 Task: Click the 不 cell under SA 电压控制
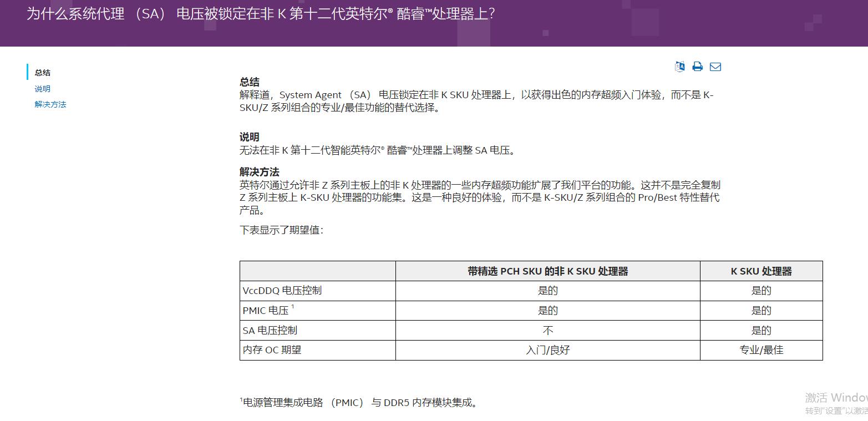pyautogui.click(x=547, y=330)
